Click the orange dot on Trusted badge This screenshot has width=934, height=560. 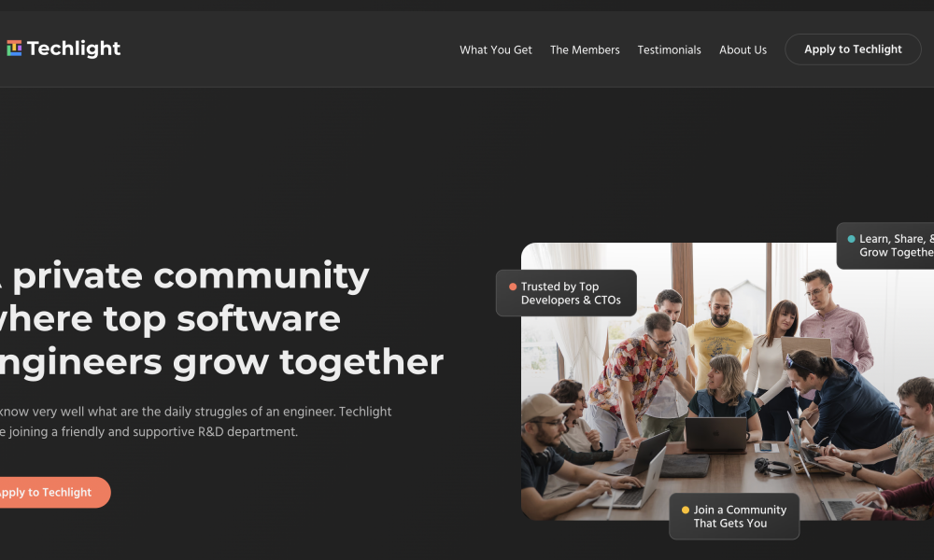tap(512, 287)
